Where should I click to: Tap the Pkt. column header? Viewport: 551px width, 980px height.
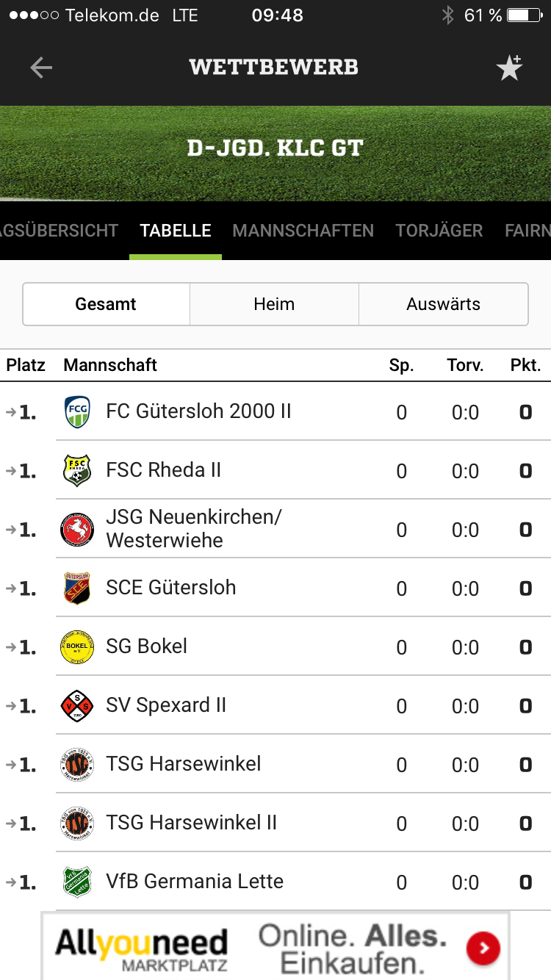(x=525, y=365)
